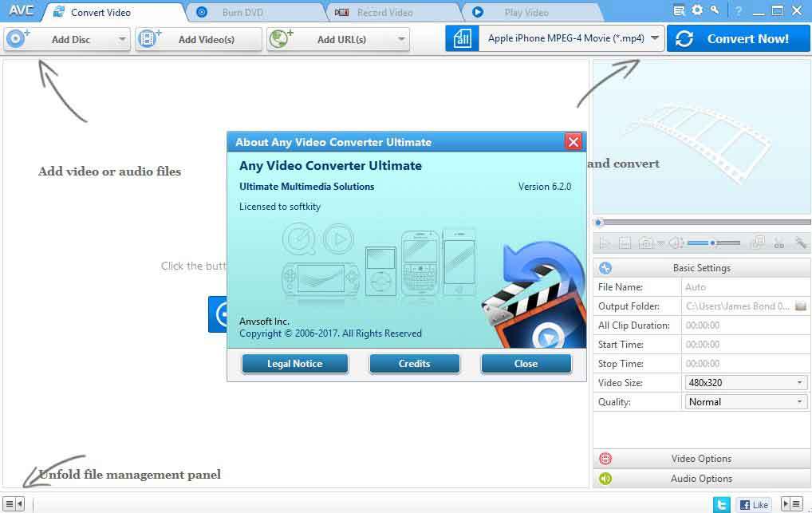Expand the Video Options section
This screenshot has width=812, height=513.
click(x=702, y=459)
